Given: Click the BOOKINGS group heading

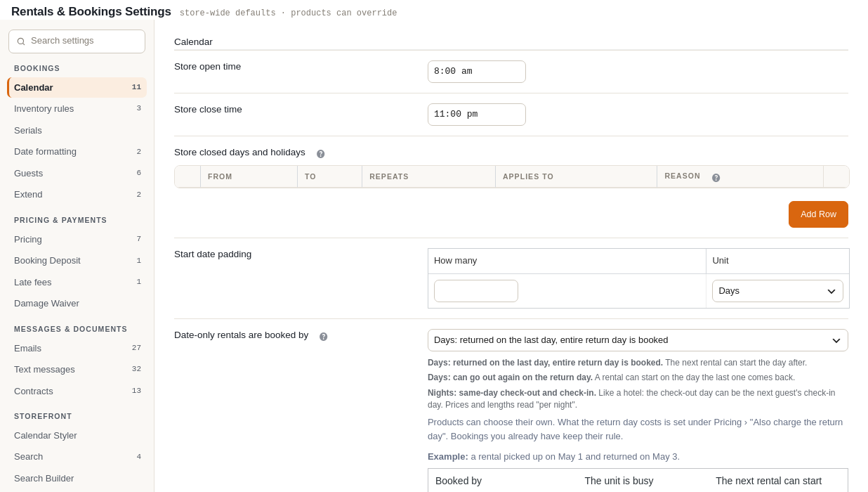Looking at the screenshot, I should [x=37, y=68].
